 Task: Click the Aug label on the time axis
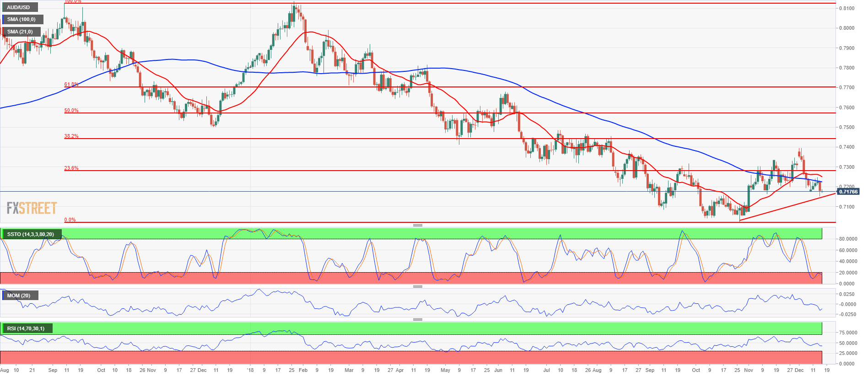[x=5, y=370]
